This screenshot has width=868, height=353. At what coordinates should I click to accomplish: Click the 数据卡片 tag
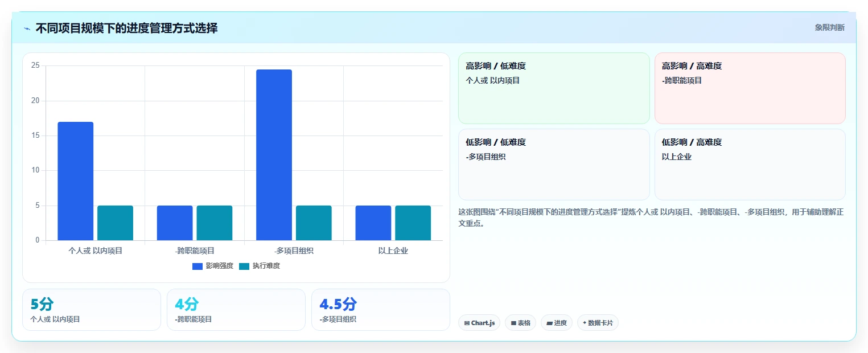tap(598, 323)
